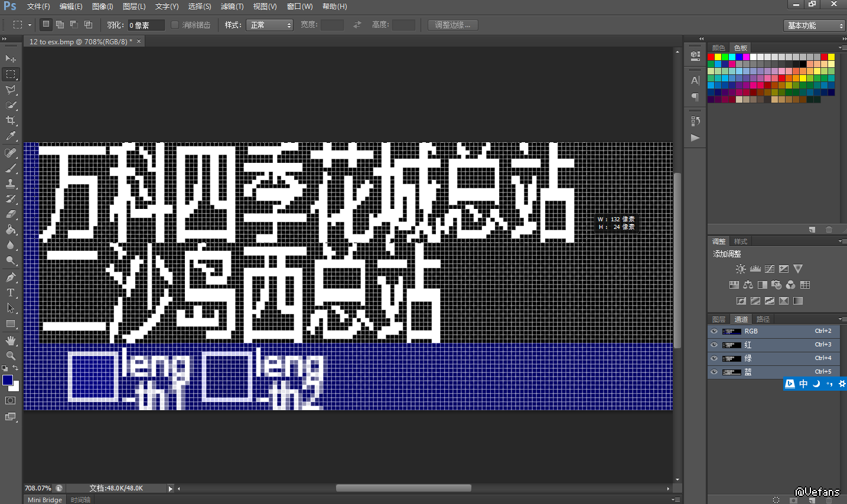Pick the Blur tool

11,245
